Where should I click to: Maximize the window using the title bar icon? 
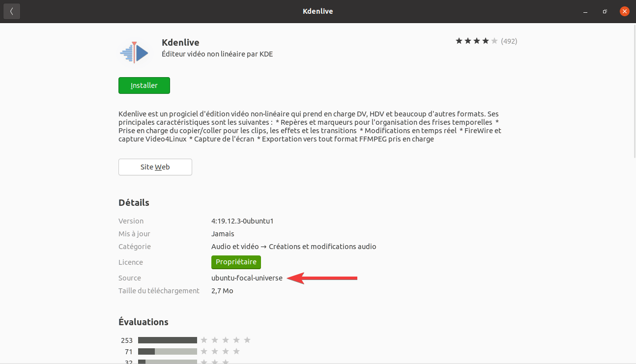[x=605, y=11]
